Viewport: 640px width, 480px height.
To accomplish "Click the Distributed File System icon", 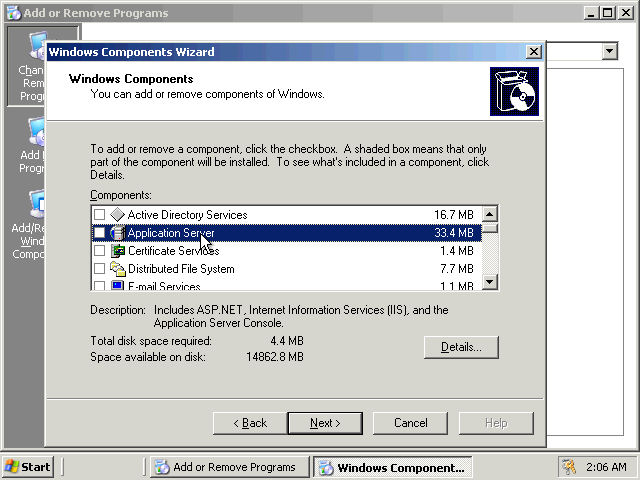I will point(117,269).
